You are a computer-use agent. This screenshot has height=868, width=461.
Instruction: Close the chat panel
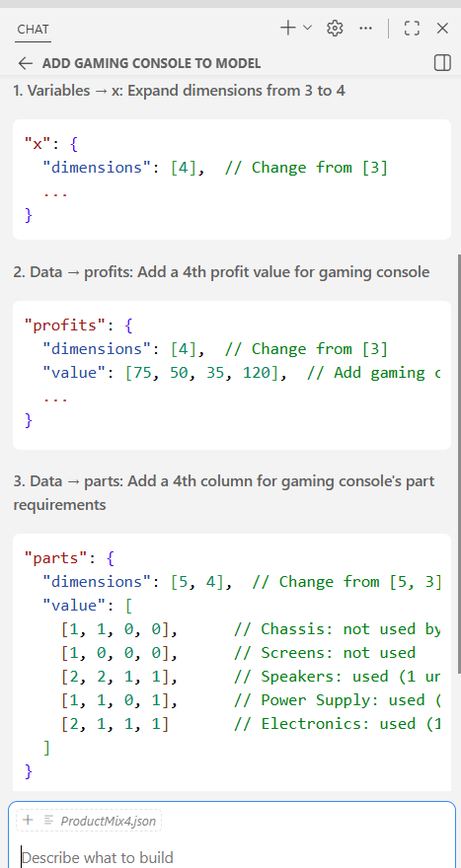pos(442,29)
